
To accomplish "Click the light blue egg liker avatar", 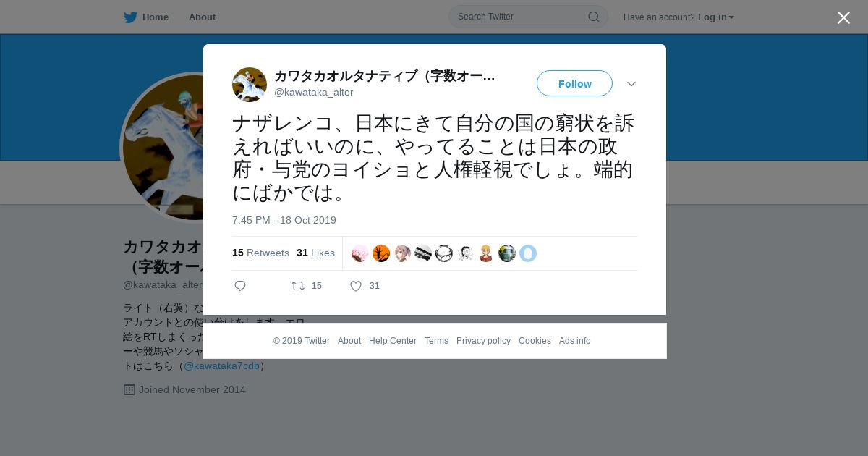I will [x=528, y=253].
